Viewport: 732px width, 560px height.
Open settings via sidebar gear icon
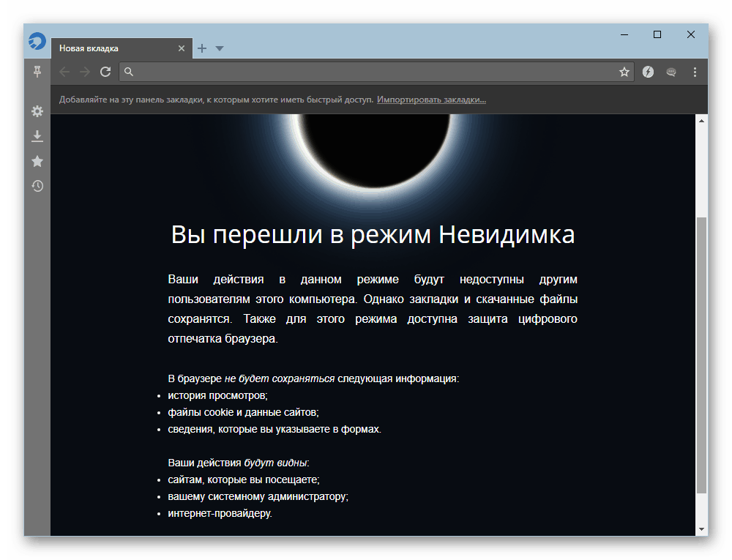(37, 111)
